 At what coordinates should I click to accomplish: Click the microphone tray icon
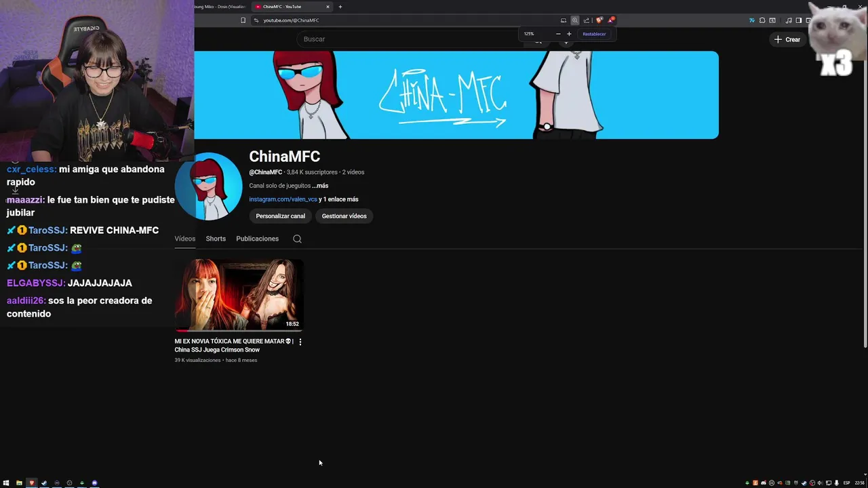coord(837,483)
